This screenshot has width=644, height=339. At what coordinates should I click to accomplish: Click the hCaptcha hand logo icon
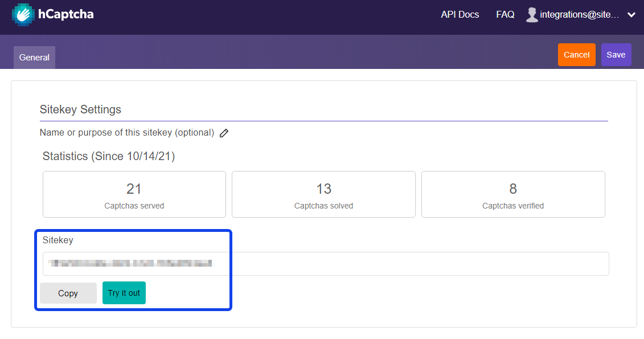23,14
